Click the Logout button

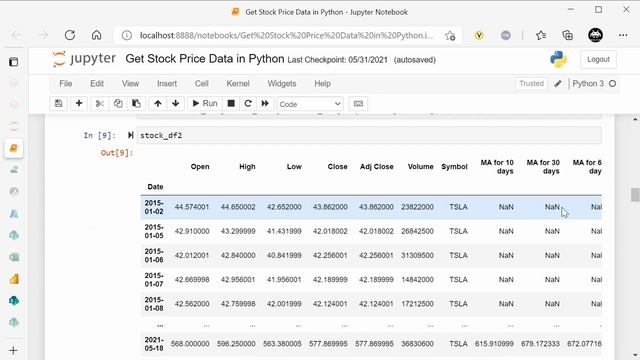click(598, 60)
